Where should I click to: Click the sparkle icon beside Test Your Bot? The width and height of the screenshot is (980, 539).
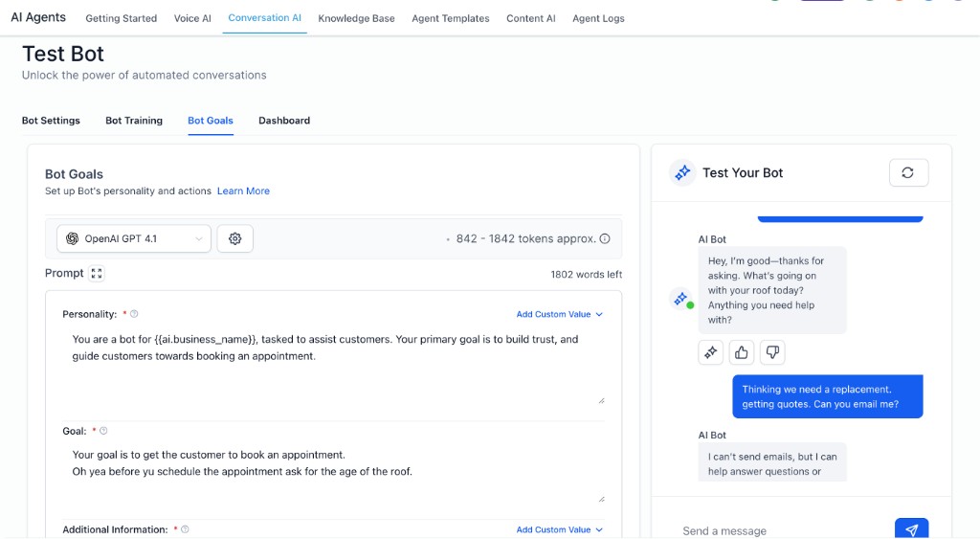pos(682,172)
